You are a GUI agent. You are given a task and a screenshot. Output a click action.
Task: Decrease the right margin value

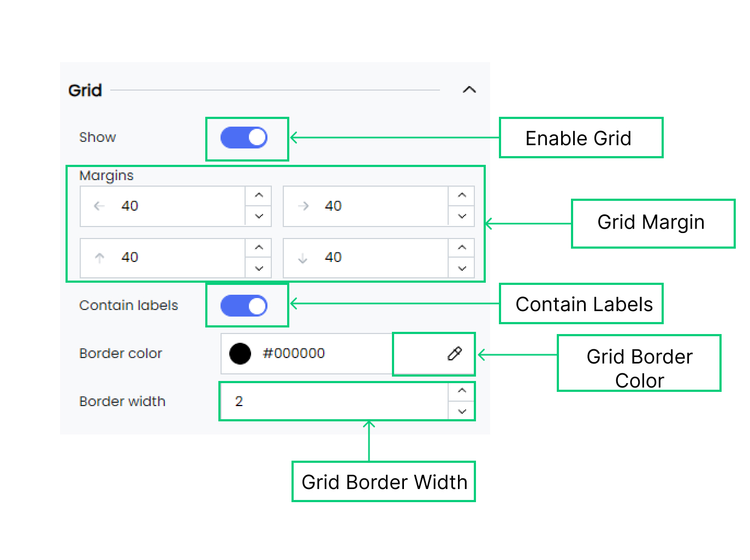click(462, 216)
